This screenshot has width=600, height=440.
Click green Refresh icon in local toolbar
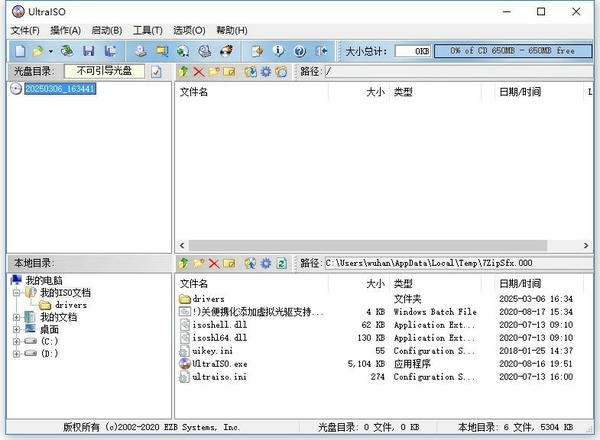(x=282, y=263)
